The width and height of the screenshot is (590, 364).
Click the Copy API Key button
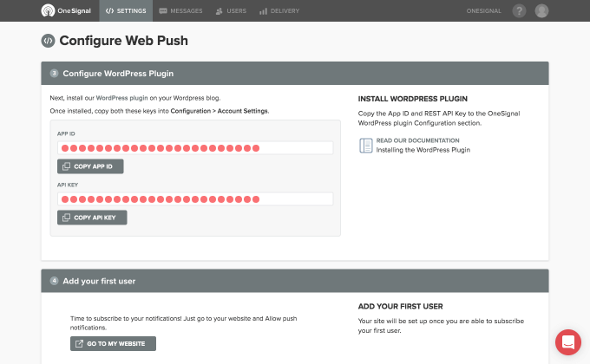pos(92,218)
